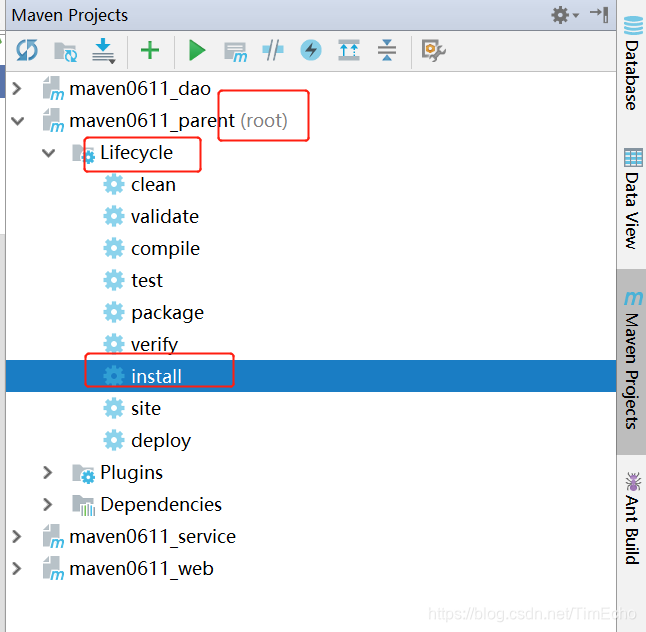Click the Dependencies folder icon

(84, 506)
